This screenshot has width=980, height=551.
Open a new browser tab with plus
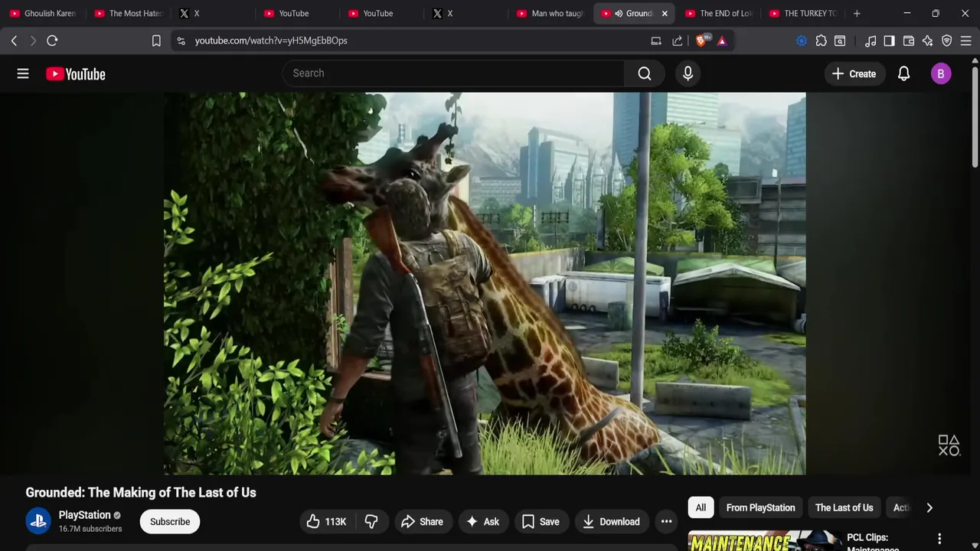(x=857, y=14)
